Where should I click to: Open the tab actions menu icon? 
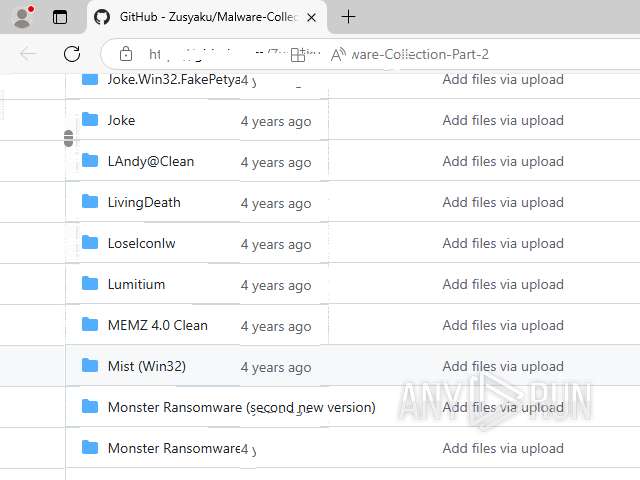[x=60, y=17]
